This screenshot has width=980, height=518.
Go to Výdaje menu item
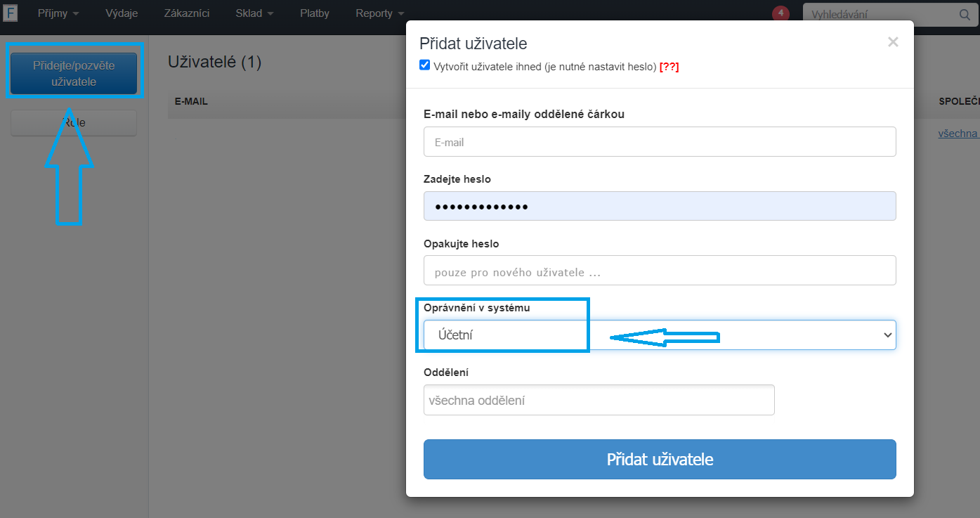122,13
